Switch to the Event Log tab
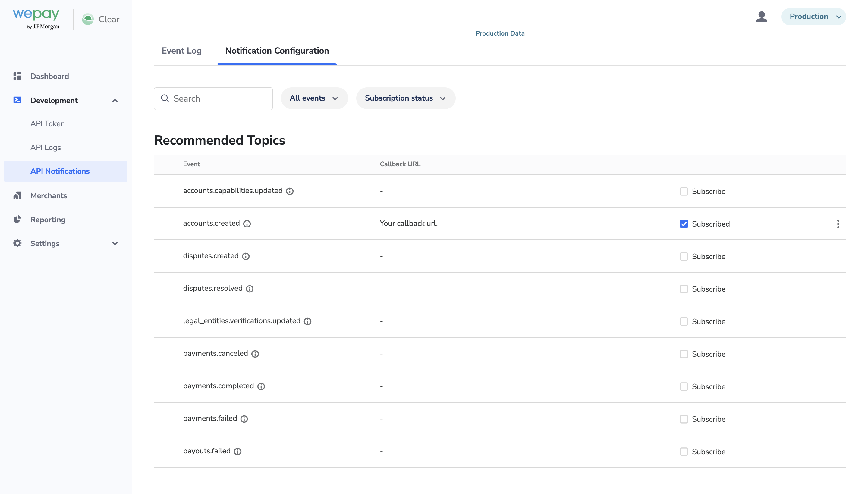The height and width of the screenshot is (494, 868). [181, 51]
